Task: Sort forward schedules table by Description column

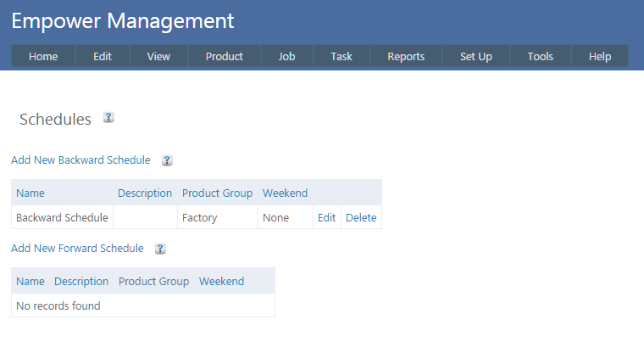Action: (81, 281)
